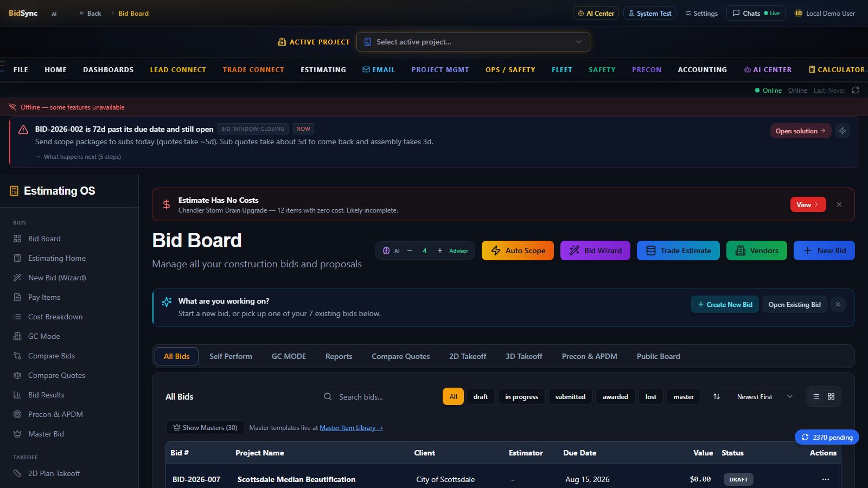
Task: Click the lightning bolt icon beside Open solution
Action: (843, 131)
